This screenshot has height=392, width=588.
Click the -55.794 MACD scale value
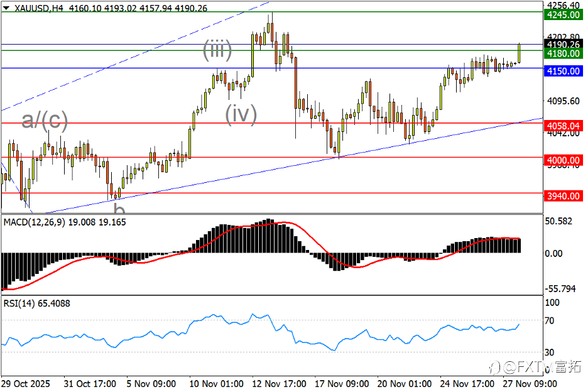click(x=560, y=288)
